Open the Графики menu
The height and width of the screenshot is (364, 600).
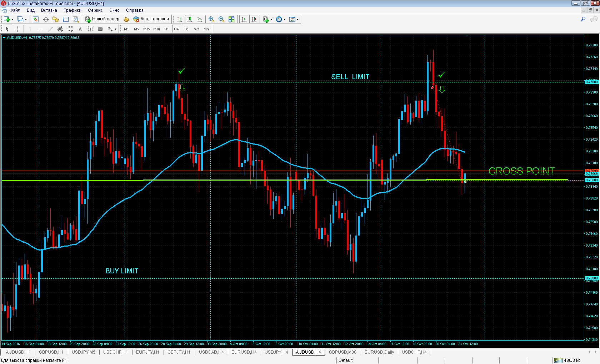pos(72,10)
